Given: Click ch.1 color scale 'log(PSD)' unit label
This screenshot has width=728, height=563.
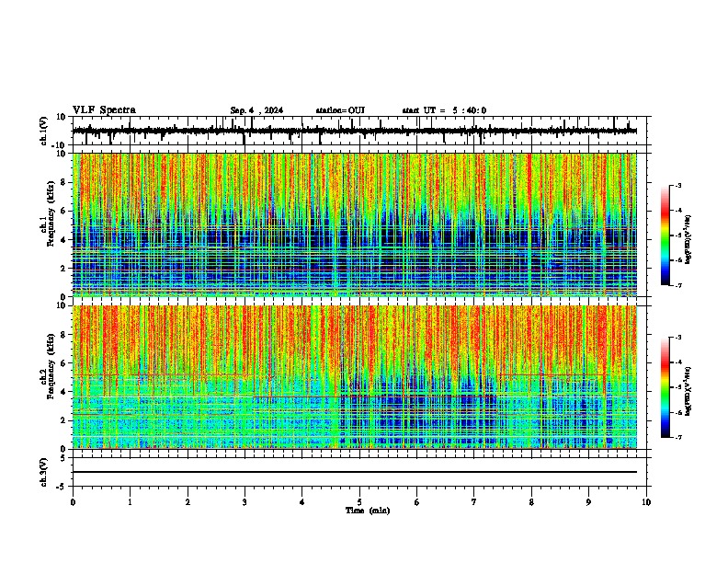Looking at the screenshot, I should pyautogui.click(x=688, y=240).
